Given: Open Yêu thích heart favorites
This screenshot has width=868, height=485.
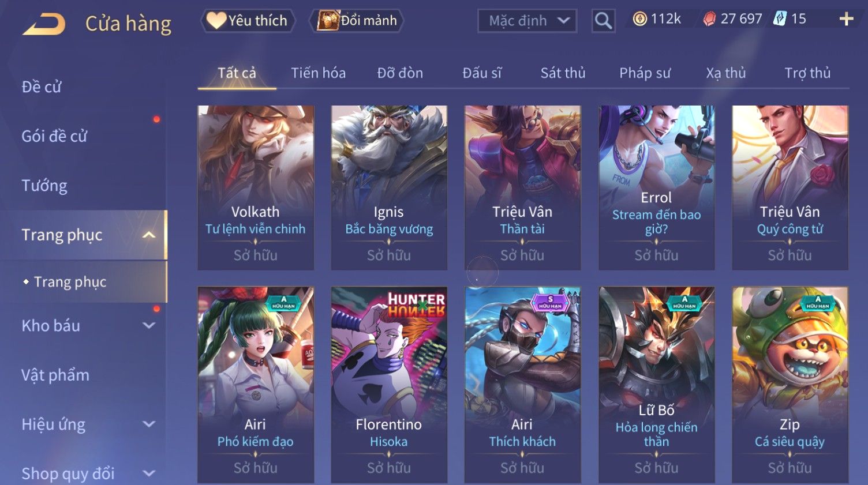Looking at the screenshot, I should pyautogui.click(x=248, y=21).
